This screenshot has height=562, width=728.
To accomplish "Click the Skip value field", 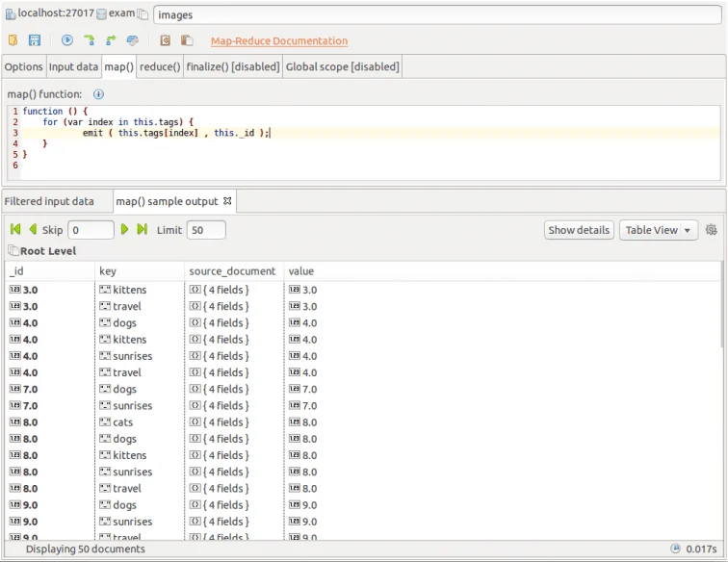I will click(x=91, y=230).
